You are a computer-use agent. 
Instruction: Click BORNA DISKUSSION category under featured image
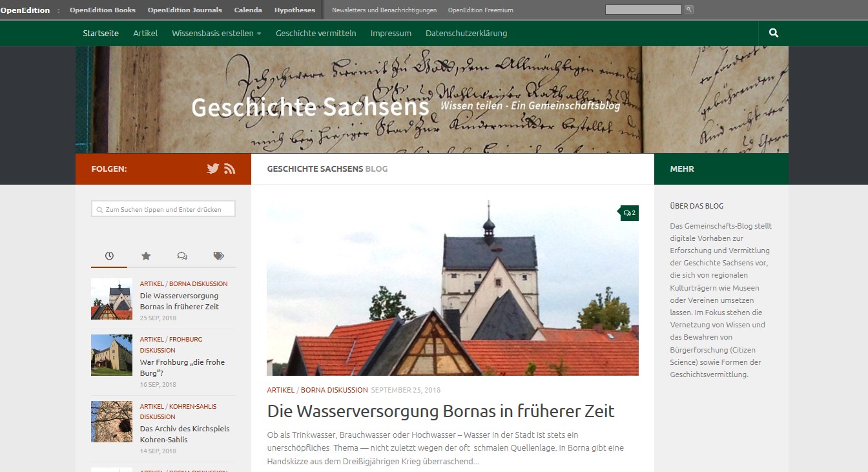coord(335,390)
